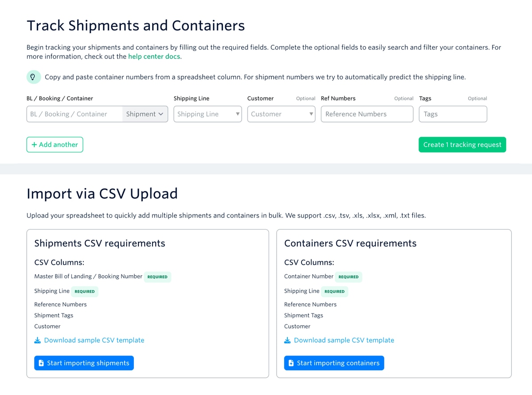Click file icon on Start importing shipments
The image size is (532, 395).
(41, 363)
